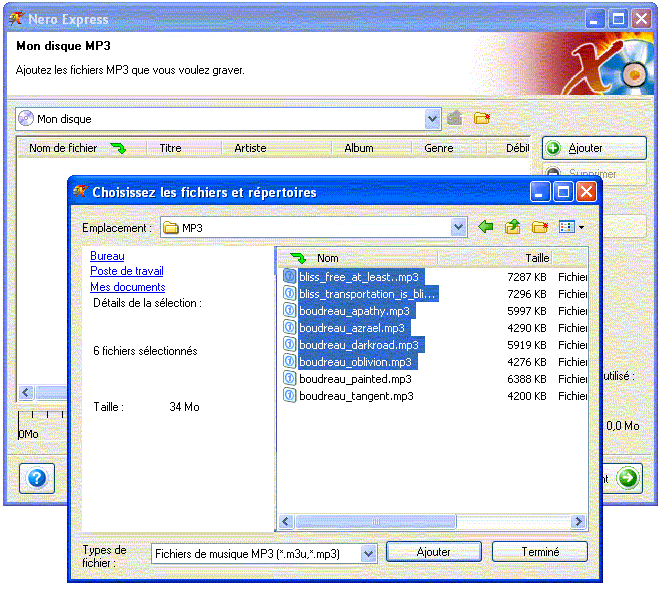Select boudreau_apathy.mp3 file name
Viewport: 664px width, 589px height.
click(354, 311)
